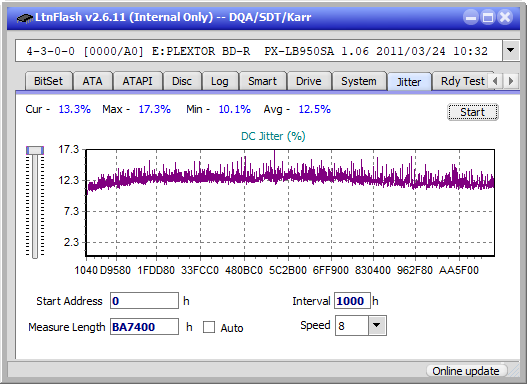
Task: Click the AA5F00 axis label
Action: [x=459, y=270]
